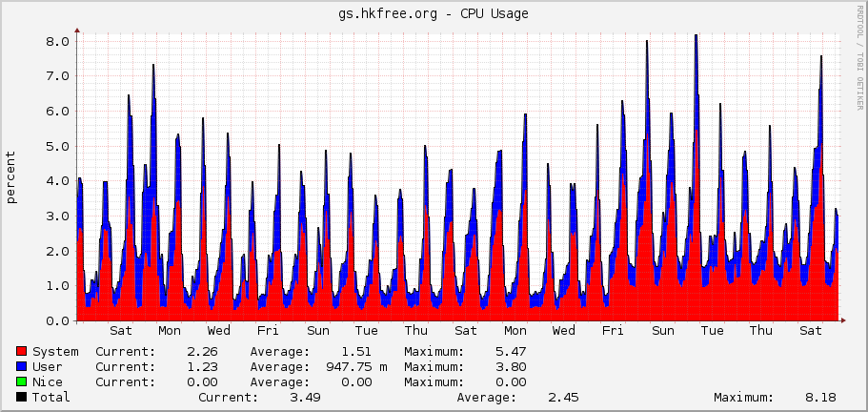The image size is (868, 412).
Task: Click the black Total legend swatch
Action: pyautogui.click(x=22, y=398)
